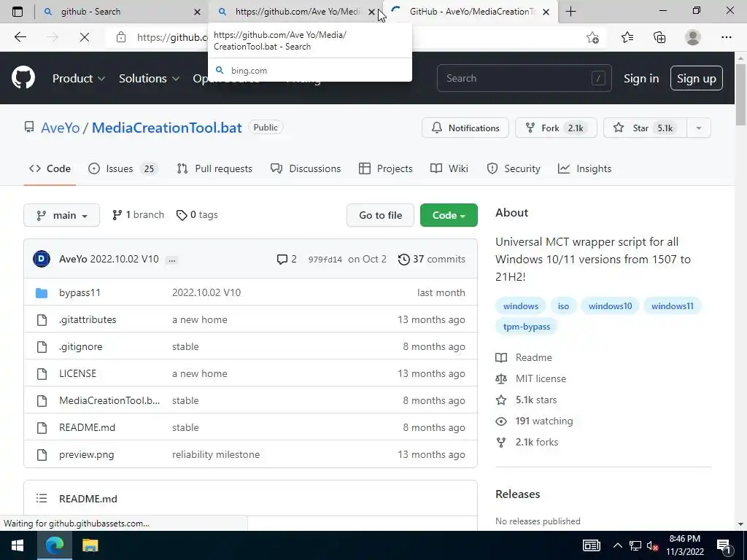Open the Wiki tab
This screenshot has height=560, width=747.
(x=449, y=168)
